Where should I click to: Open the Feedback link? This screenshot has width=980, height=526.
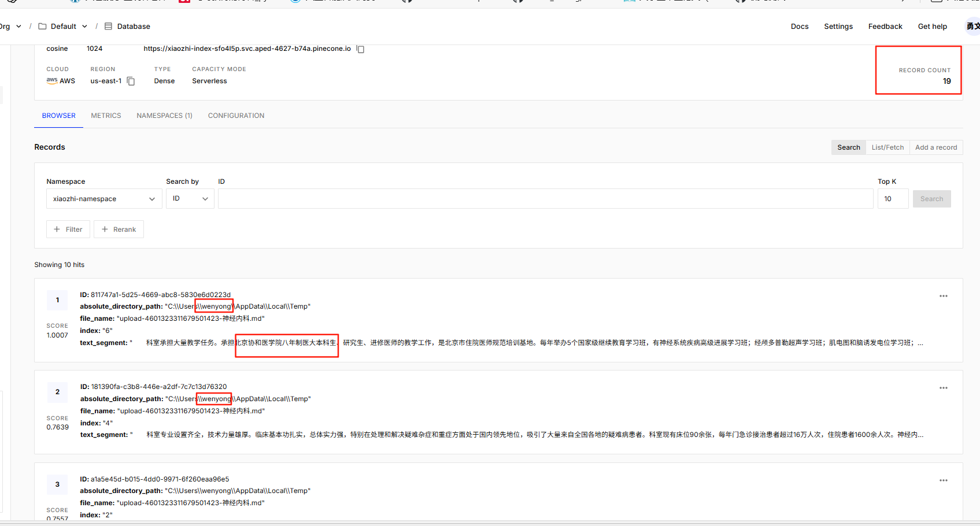point(885,26)
